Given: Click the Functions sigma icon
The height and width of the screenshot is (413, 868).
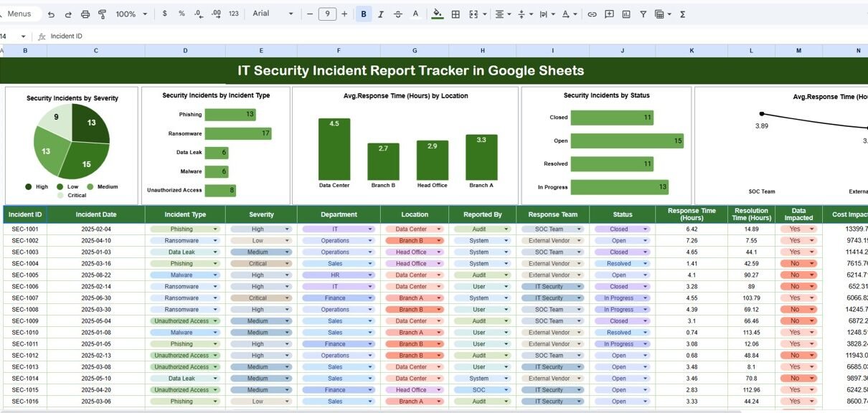Looking at the screenshot, I should pyautogui.click(x=682, y=14).
